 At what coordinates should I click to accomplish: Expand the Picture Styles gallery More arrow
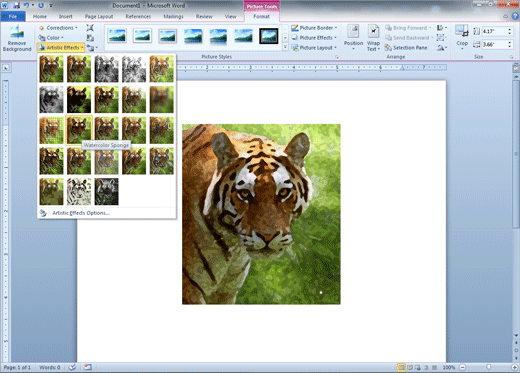[x=285, y=48]
